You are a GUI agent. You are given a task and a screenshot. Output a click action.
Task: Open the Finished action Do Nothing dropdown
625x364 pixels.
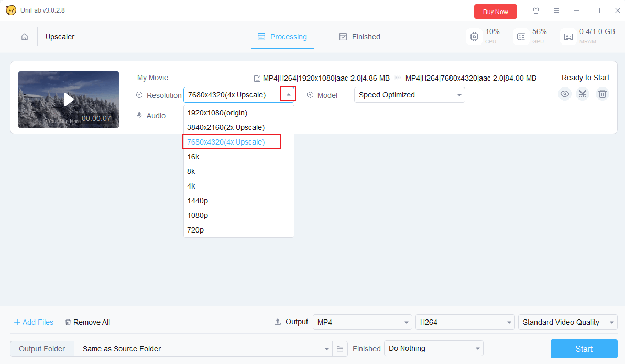[x=434, y=348]
